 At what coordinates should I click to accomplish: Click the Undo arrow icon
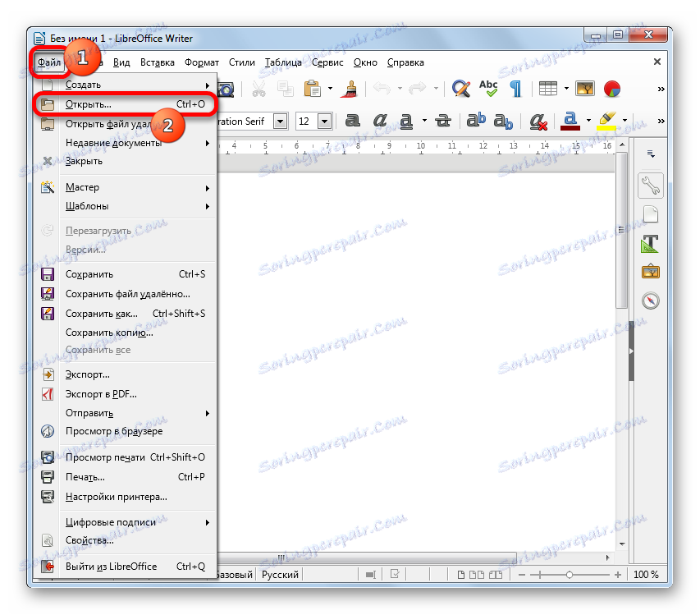point(382,89)
